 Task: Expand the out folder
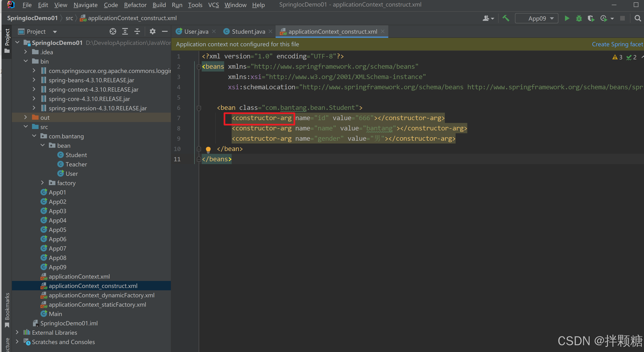[x=25, y=118]
